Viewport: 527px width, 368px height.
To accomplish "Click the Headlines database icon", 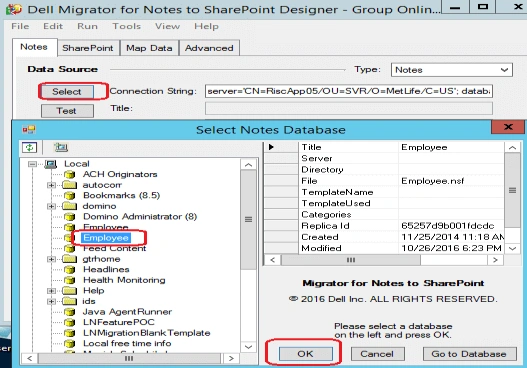I will [69, 270].
